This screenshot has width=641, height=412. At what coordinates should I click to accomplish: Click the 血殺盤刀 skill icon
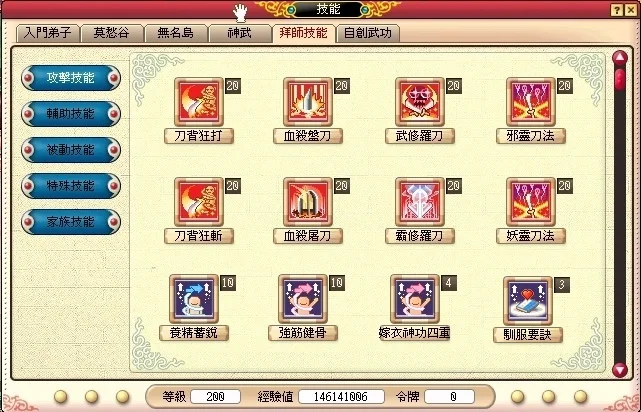tap(308, 102)
